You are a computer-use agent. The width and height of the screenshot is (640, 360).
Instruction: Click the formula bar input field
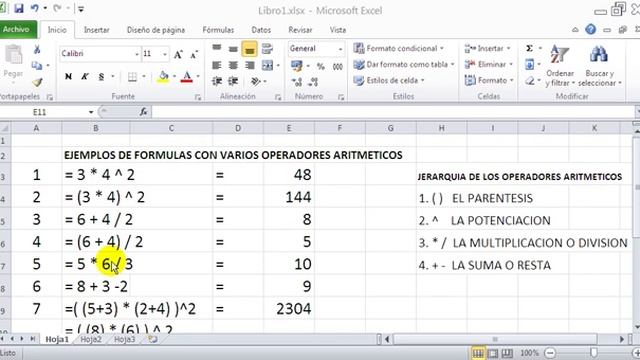pyautogui.click(x=393, y=111)
